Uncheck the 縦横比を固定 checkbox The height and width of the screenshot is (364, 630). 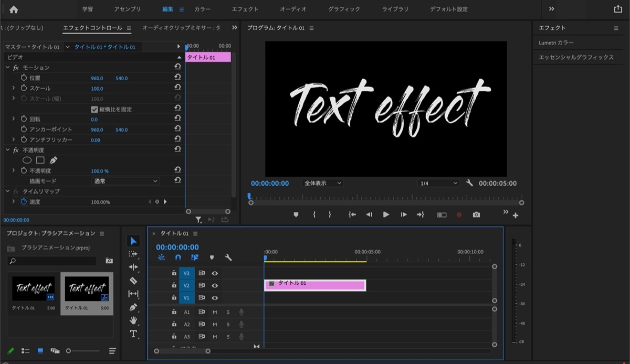(x=94, y=109)
